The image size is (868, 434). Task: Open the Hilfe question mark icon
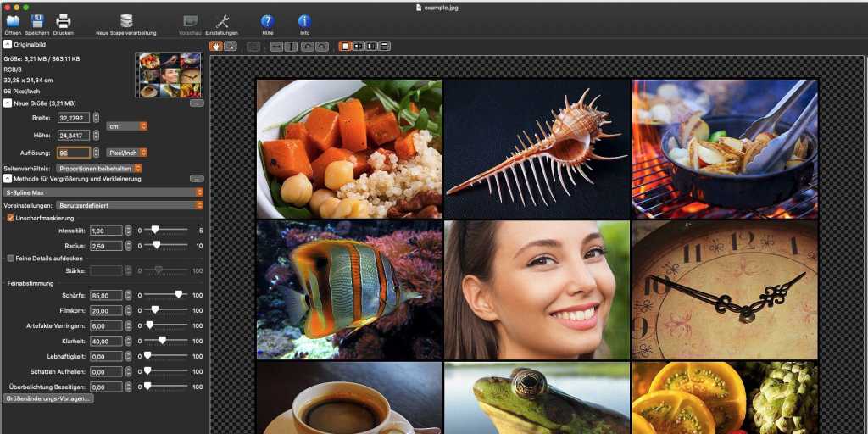(267, 21)
